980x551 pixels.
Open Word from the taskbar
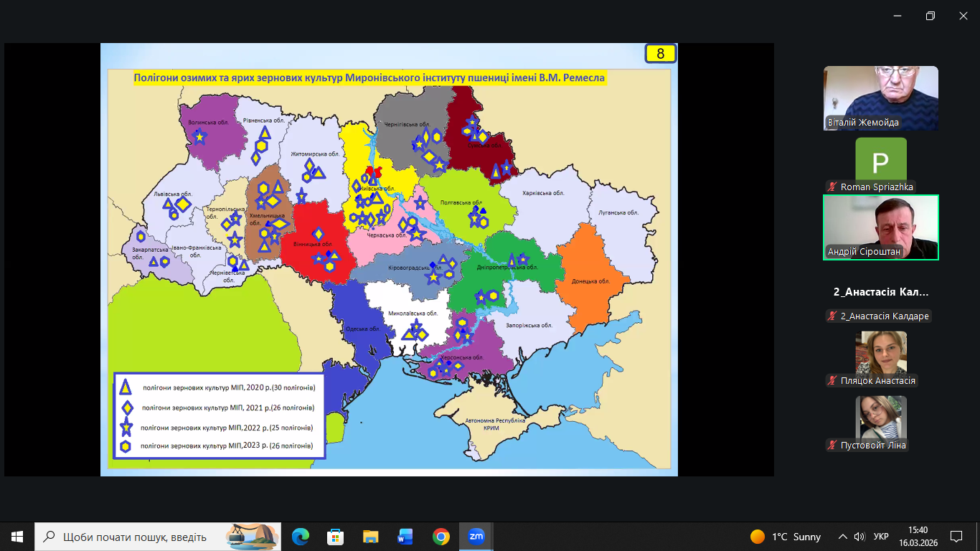click(x=405, y=537)
